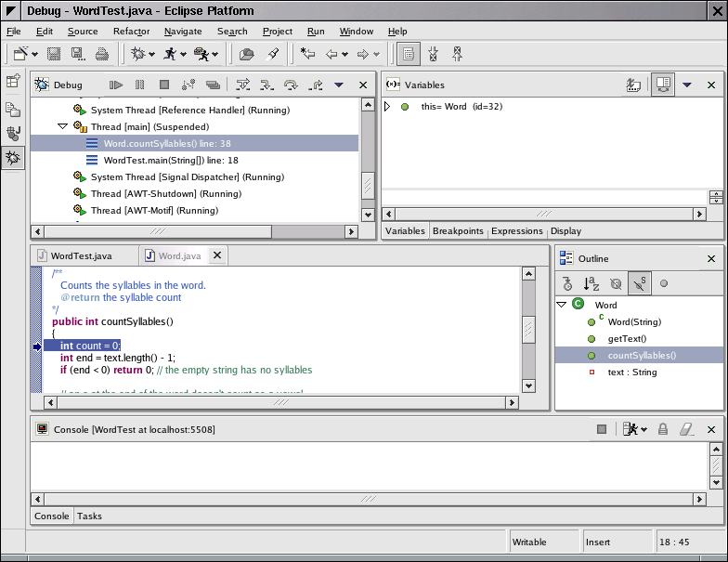
Task: Click Terminate button in Debug toolbar
Action: click(164, 85)
